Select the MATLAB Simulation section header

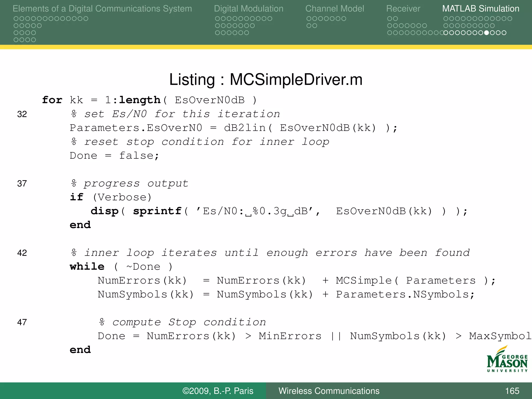pos(481,9)
